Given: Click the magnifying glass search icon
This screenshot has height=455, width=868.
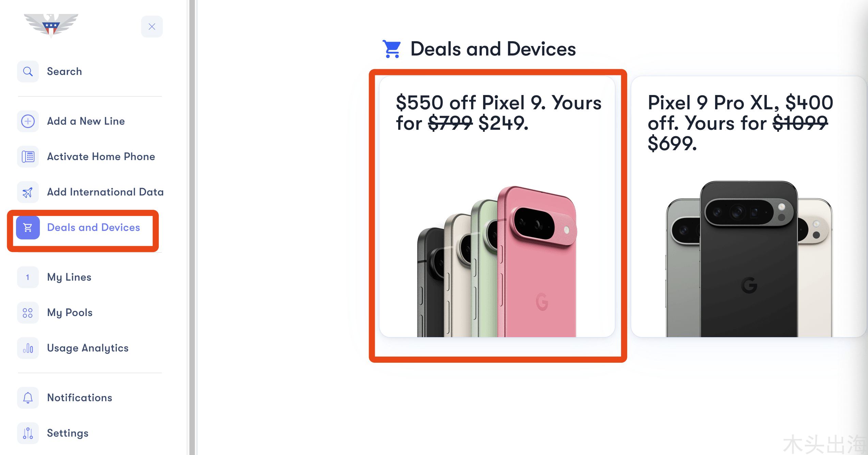Looking at the screenshot, I should click(28, 72).
